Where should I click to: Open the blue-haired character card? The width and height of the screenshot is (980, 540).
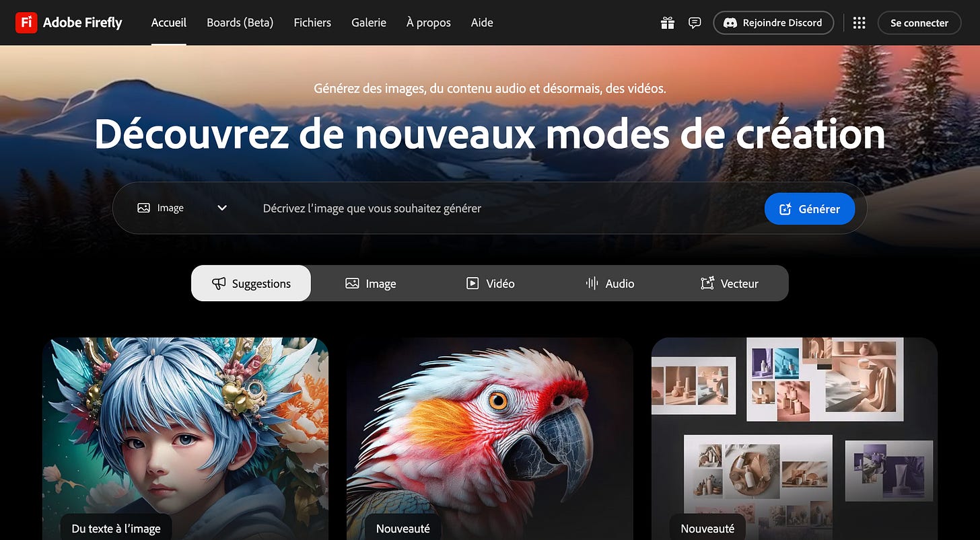[185, 438]
